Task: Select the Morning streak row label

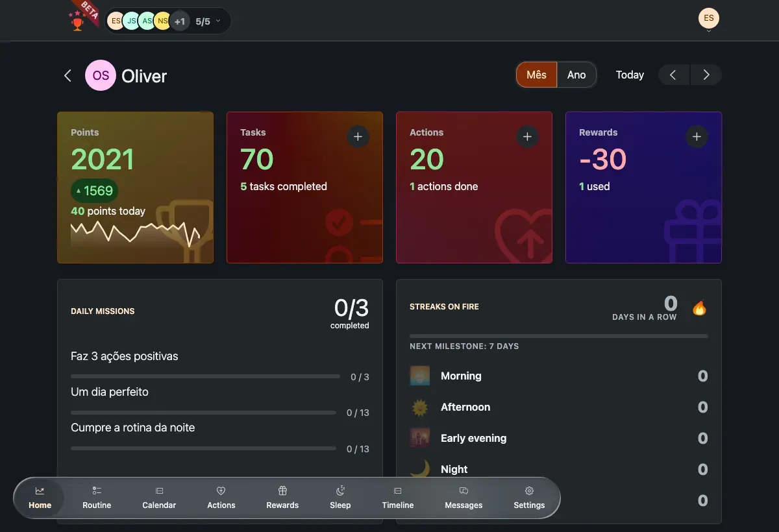Action: pyautogui.click(x=461, y=376)
